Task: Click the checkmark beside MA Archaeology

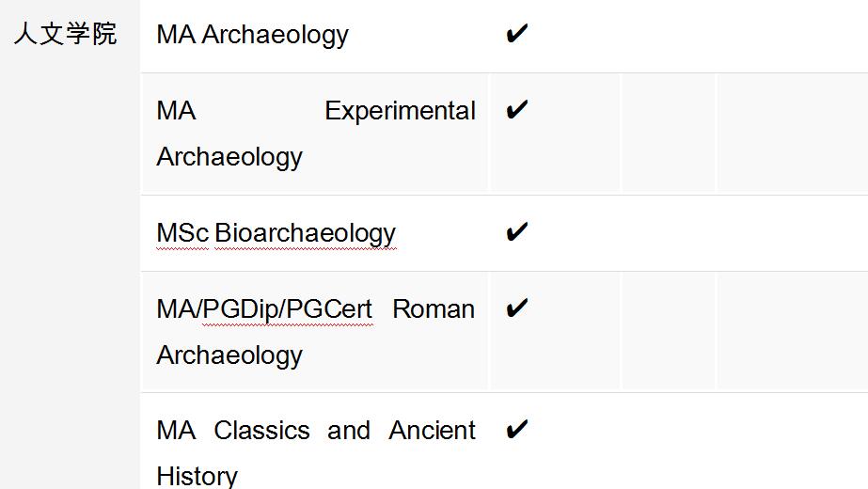Action: point(517,34)
